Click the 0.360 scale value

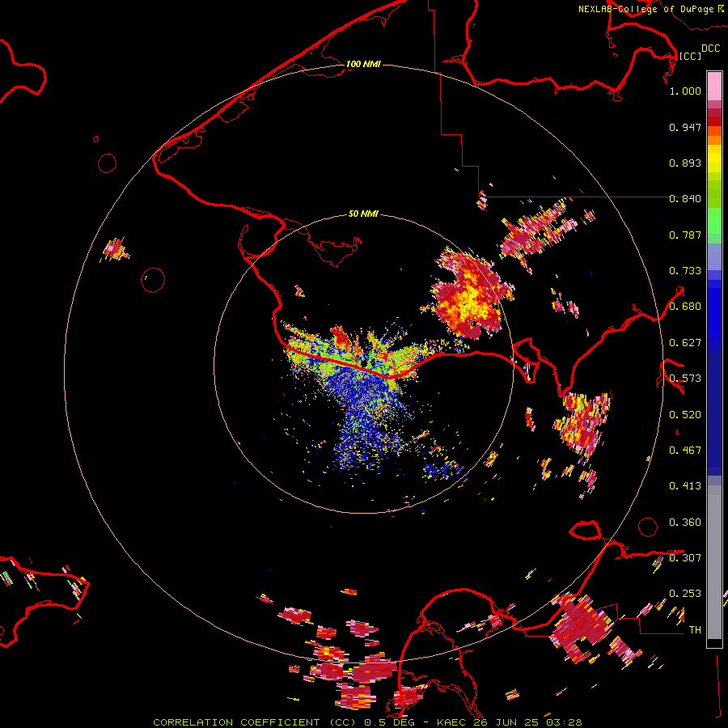(685, 523)
